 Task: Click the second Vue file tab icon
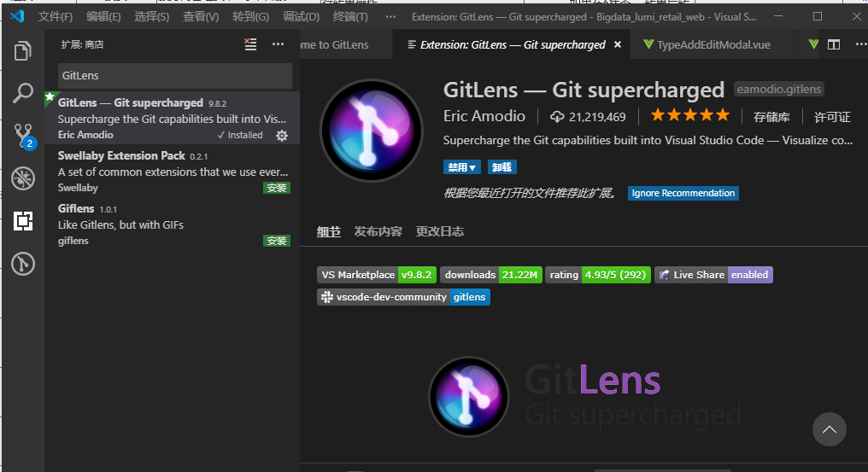point(812,44)
